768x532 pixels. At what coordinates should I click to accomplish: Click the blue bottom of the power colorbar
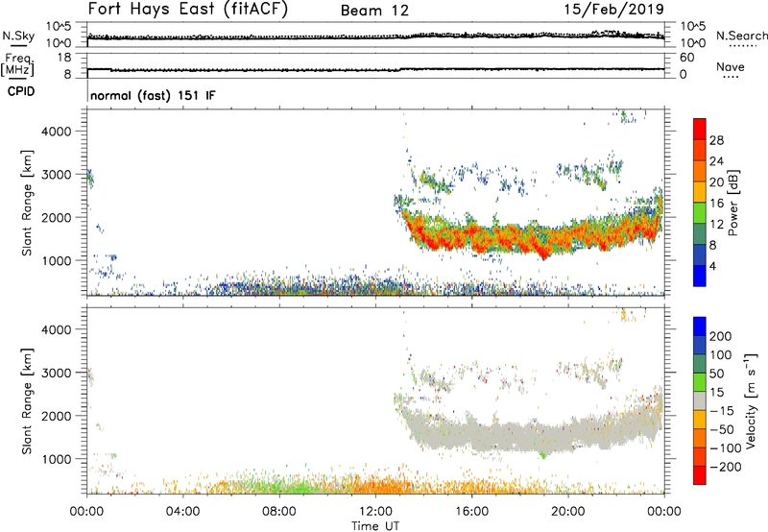(700, 276)
